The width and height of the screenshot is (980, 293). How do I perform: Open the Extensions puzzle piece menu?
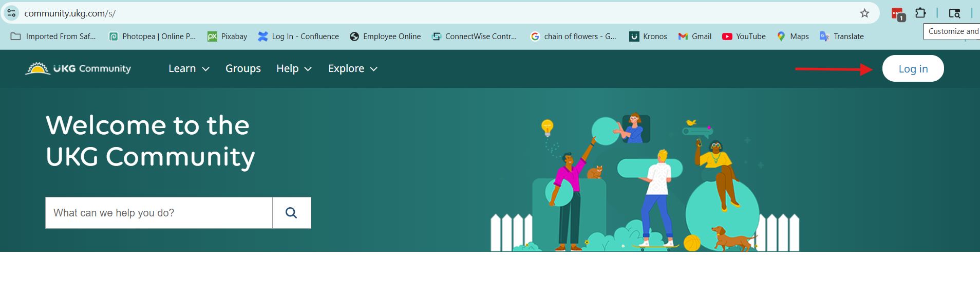click(x=920, y=13)
